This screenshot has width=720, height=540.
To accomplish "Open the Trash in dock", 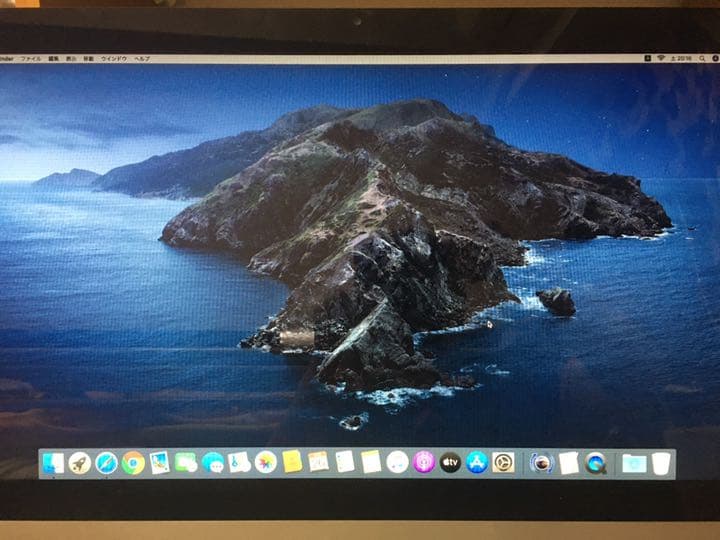I will (661, 463).
